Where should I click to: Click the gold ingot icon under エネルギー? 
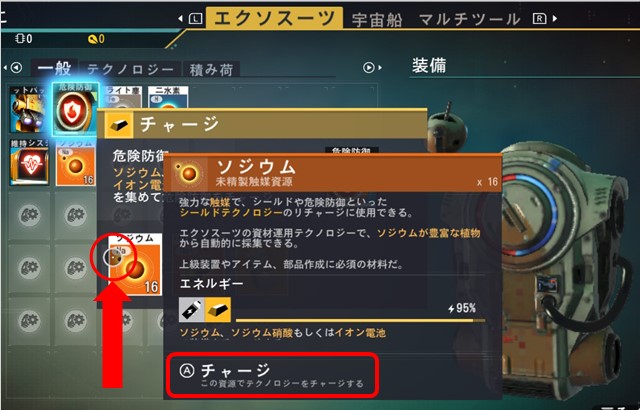point(218,310)
